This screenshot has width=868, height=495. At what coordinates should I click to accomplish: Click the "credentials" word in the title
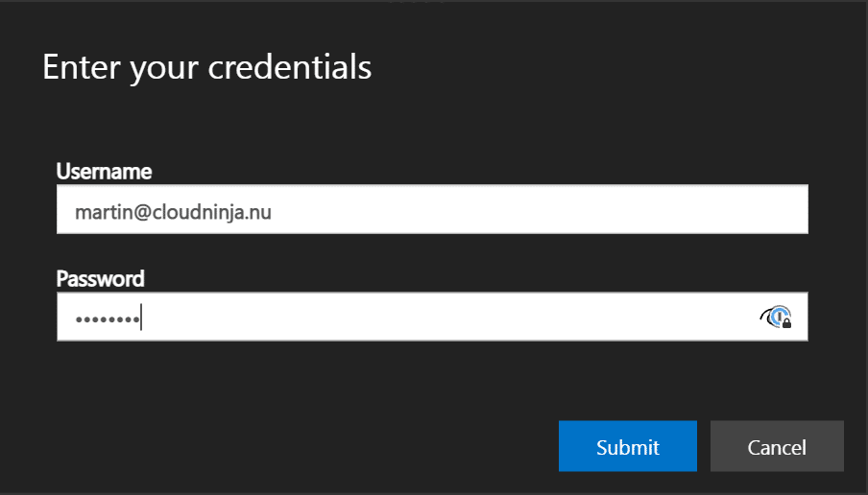point(290,67)
